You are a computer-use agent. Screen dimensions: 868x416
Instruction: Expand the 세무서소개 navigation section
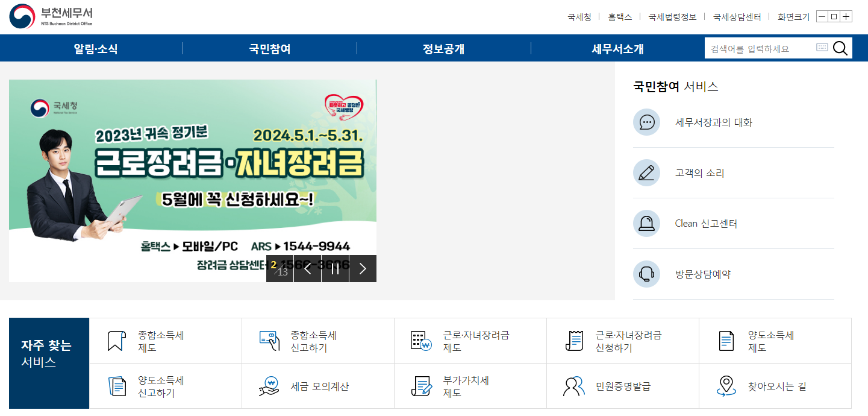pos(616,48)
